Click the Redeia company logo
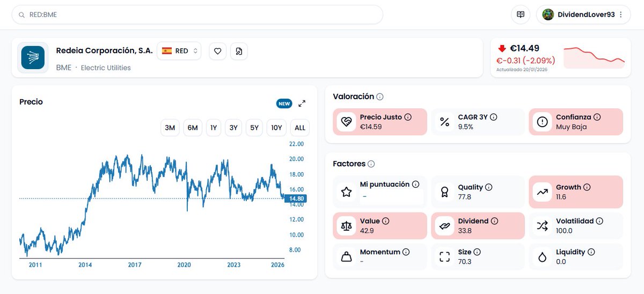Image resolution: width=644 pixels, height=294 pixels. click(x=33, y=57)
